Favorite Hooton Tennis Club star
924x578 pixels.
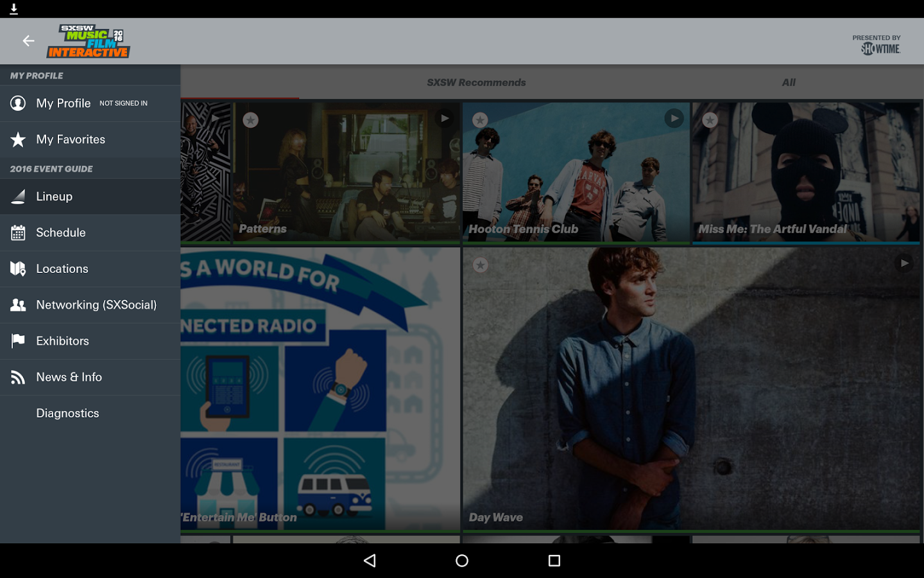click(x=480, y=120)
